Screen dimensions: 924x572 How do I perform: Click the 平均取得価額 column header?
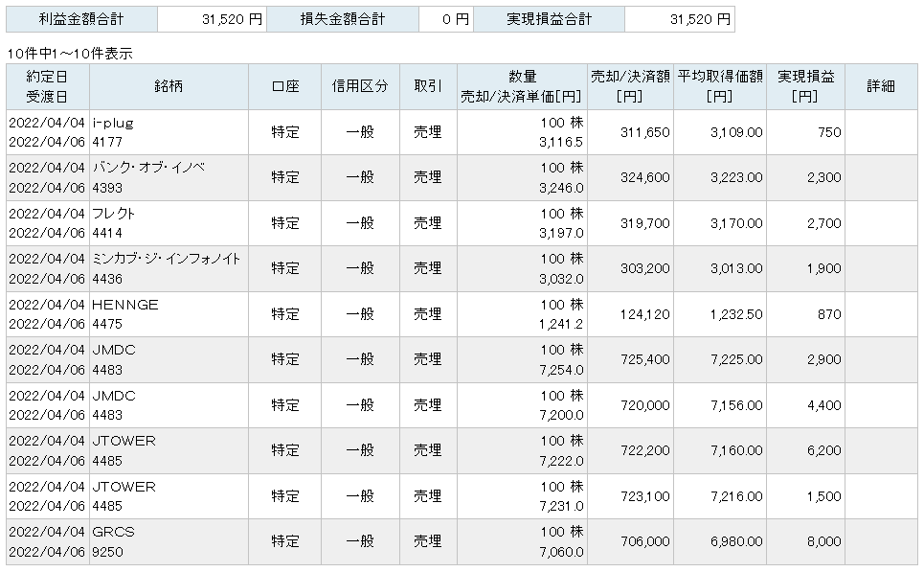click(x=719, y=86)
